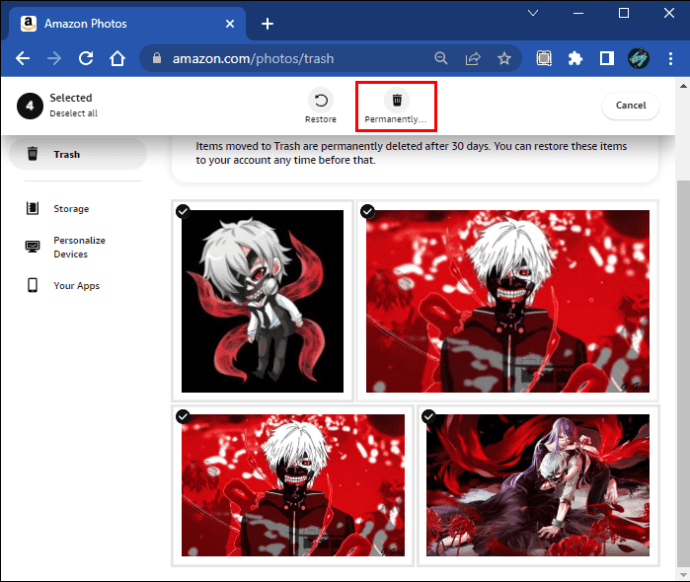
Task: Uncheck the chibi character photo checkbox
Action: click(x=183, y=211)
